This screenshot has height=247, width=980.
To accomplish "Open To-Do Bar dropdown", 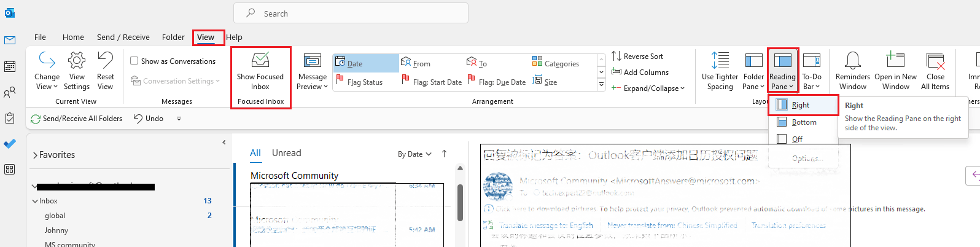I will [x=812, y=71].
